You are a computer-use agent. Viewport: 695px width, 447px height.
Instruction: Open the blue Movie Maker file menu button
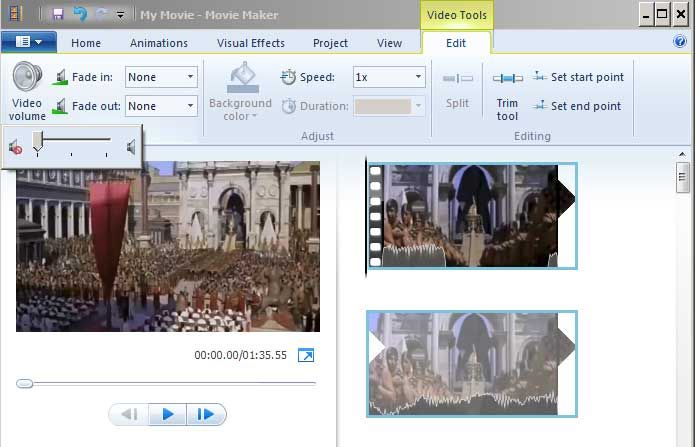29,42
